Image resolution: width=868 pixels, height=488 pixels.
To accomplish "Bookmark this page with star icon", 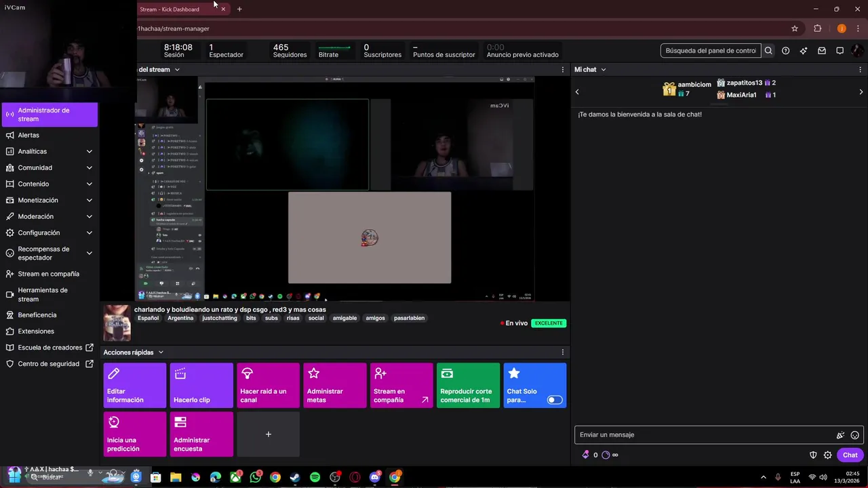I will 795,28.
